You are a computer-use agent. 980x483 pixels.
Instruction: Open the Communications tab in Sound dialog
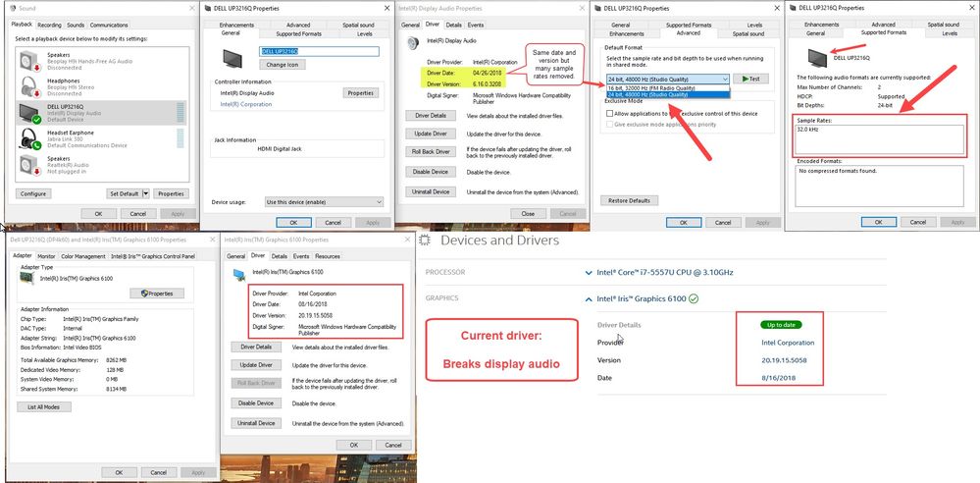pos(109,25)
